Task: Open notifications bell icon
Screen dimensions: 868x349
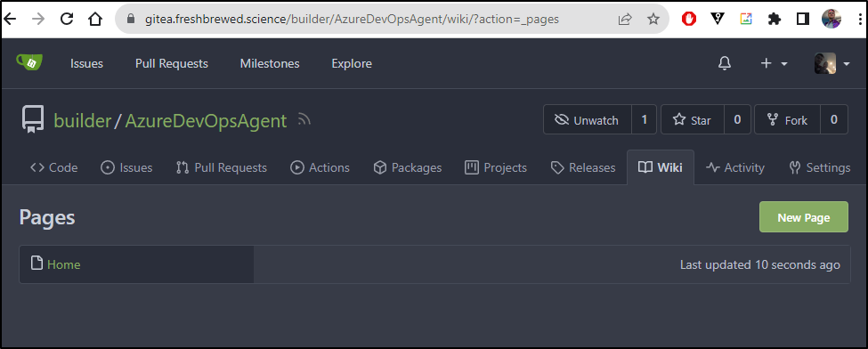Action: tap(725, 64)
